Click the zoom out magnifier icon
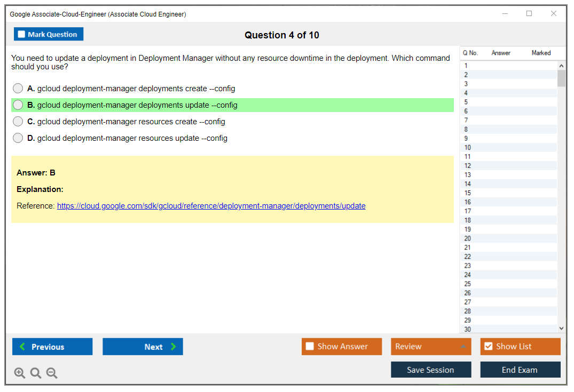574x392 pixels. pos(52,373)
